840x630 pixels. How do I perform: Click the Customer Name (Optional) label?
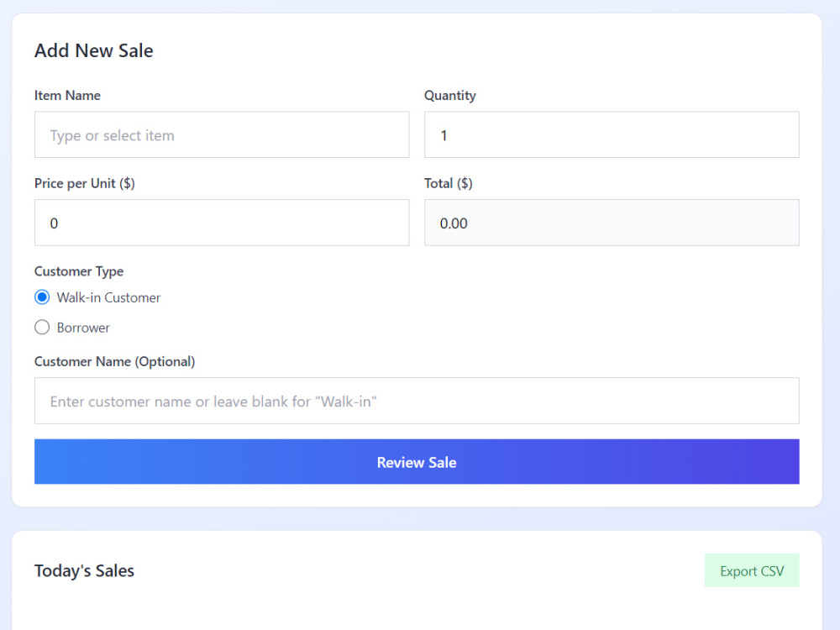click(114, 361)
